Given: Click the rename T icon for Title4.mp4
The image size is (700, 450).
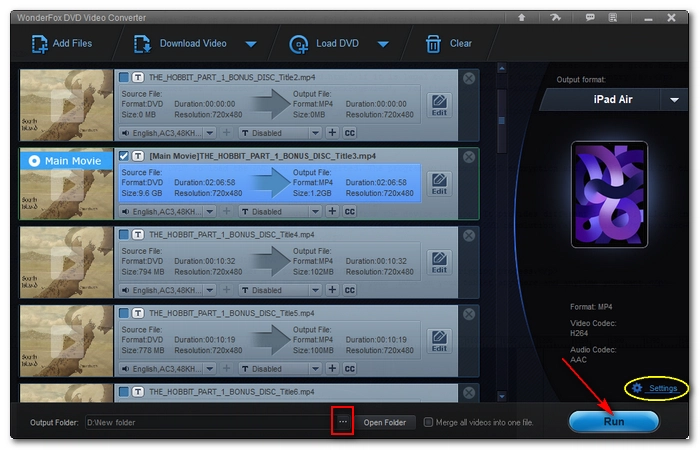Looking at the screenshot, I should click(x=138, y=234).
